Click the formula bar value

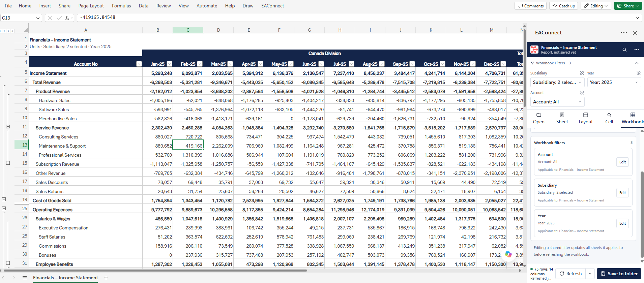pos(98,17)
